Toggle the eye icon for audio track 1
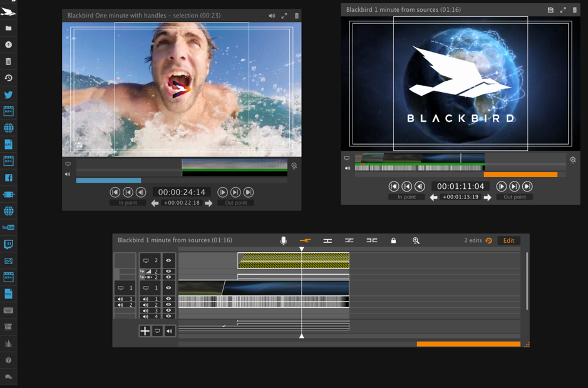The image size is (588, 388). click(x=168, y=299)
